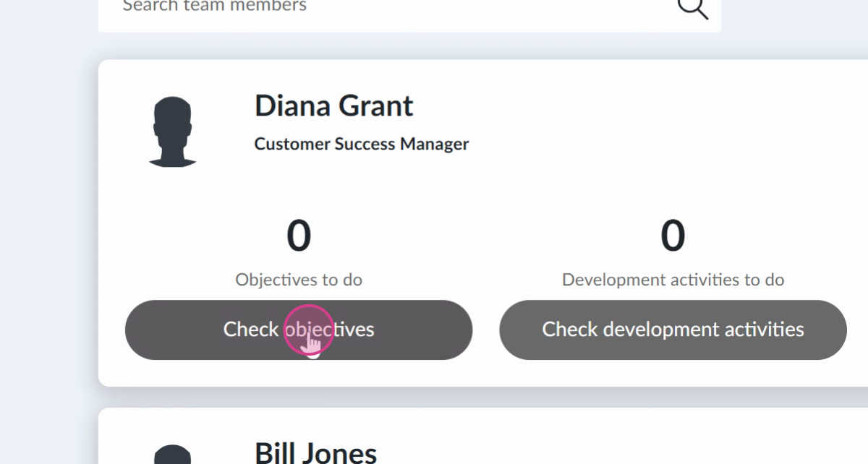Click the word Check in Check objectives
The image size is (868, 464).
(250, 330)
